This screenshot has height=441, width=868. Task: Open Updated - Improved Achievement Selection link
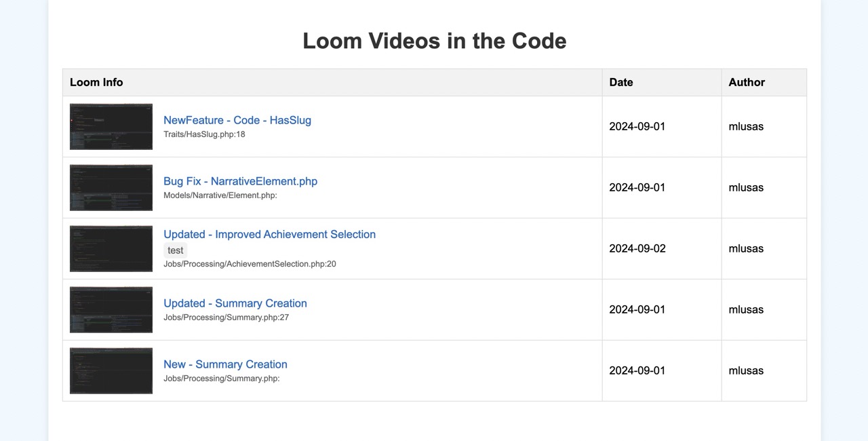pyautogui.click(x=269, y=234)
